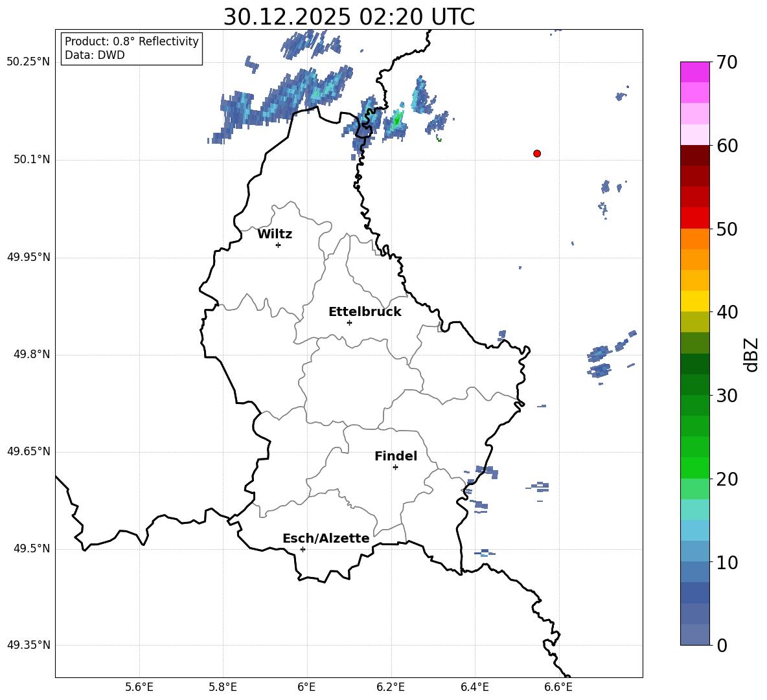Select the Findel city label

pyautogui.click(x=396, y=457)
